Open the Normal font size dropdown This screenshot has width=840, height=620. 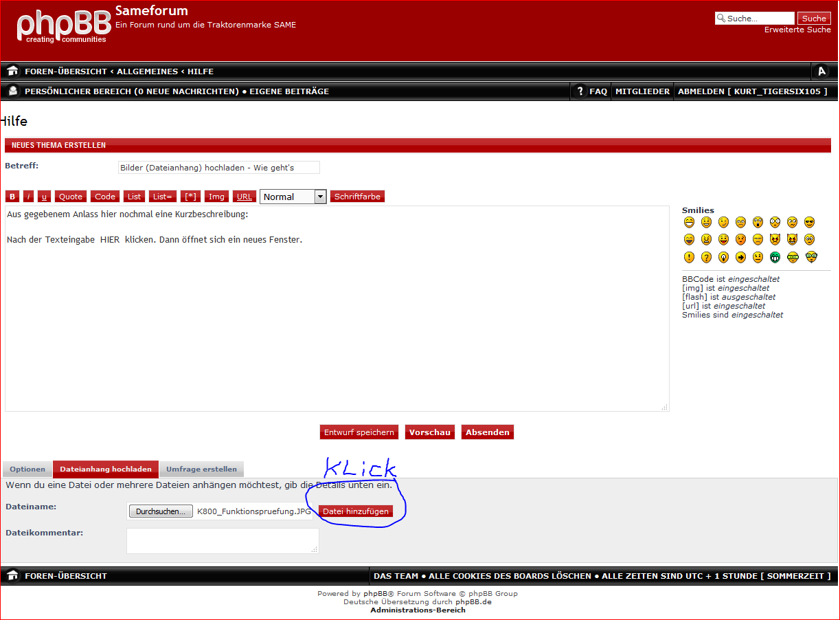293,197
